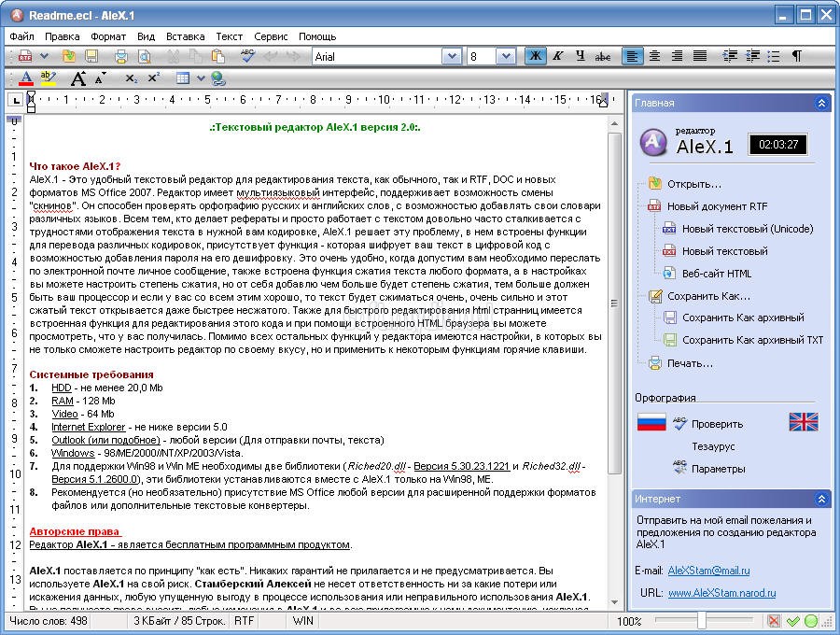
Task: Click the print toolbar icon
Action: [x=121, y=56]
